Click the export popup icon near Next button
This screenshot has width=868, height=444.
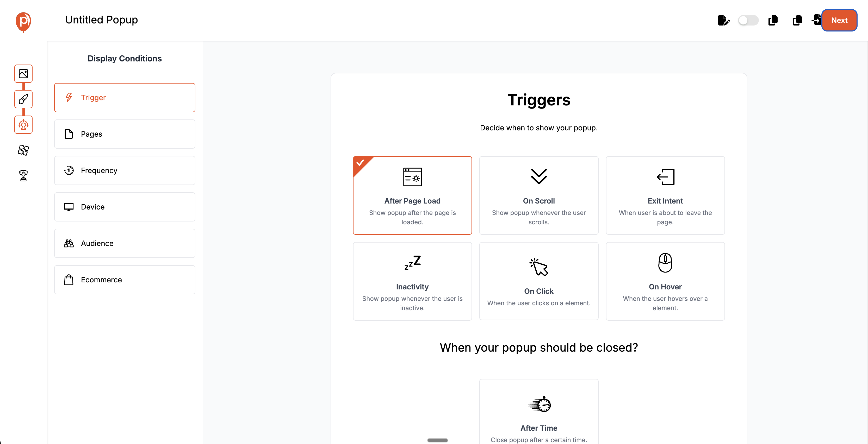click(x=817, y=20)
